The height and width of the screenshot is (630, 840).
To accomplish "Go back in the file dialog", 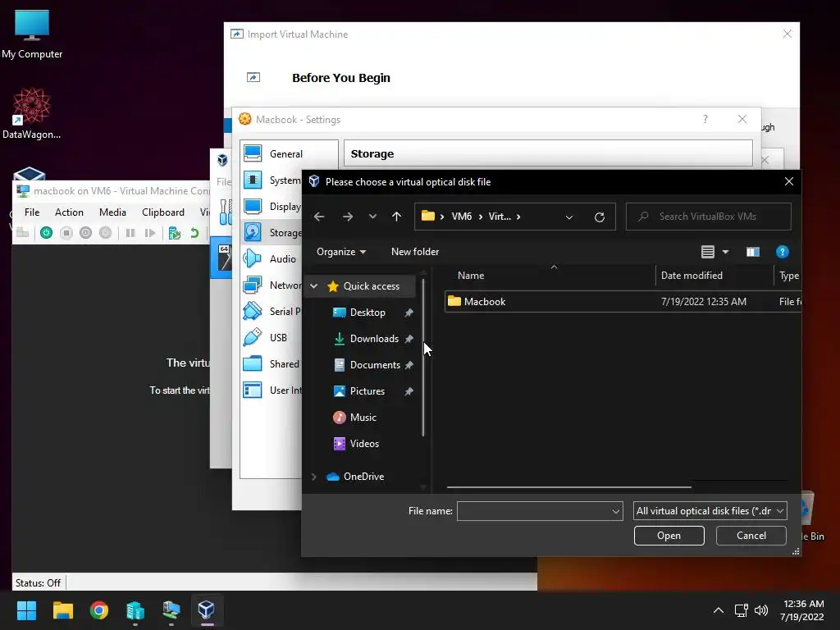I will tap(319, 217).
